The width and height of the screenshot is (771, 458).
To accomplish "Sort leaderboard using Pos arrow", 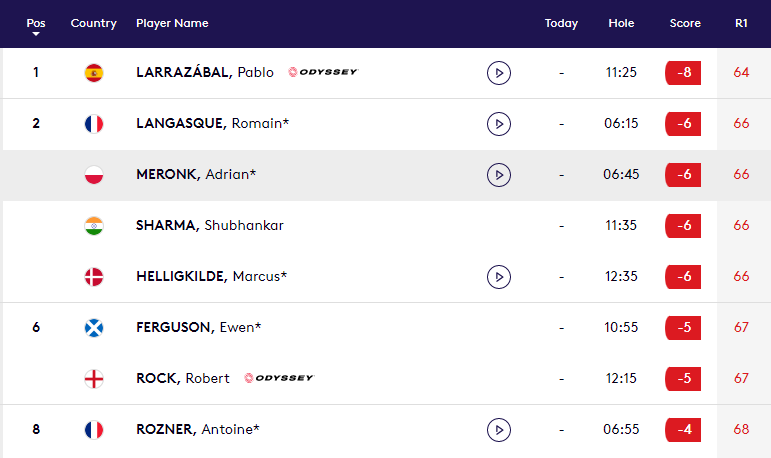I will (x=36, y=33).
